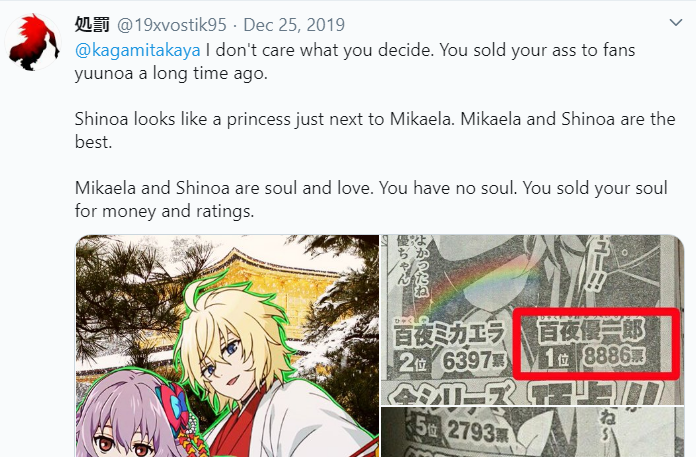Open the @kagamitakaya mention link
This screenshot has width=696, height=457.
pos(138,51)
